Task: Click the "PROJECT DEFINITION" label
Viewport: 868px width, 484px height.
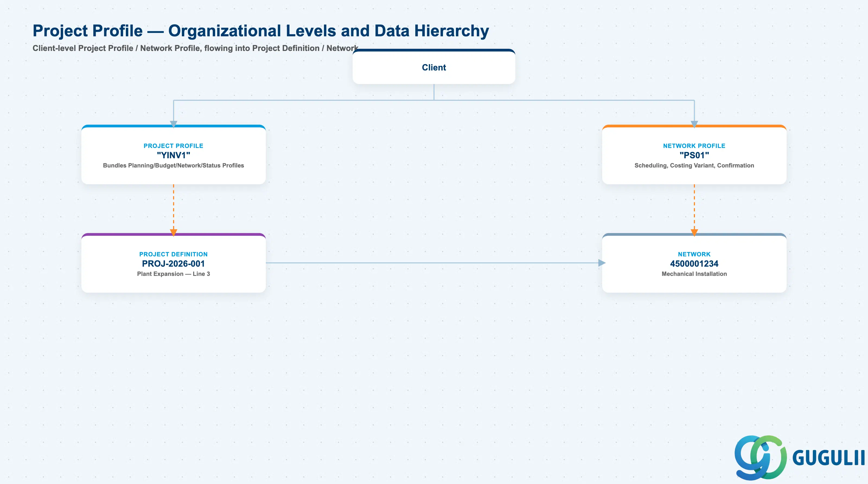Action: tap(174, 254)
